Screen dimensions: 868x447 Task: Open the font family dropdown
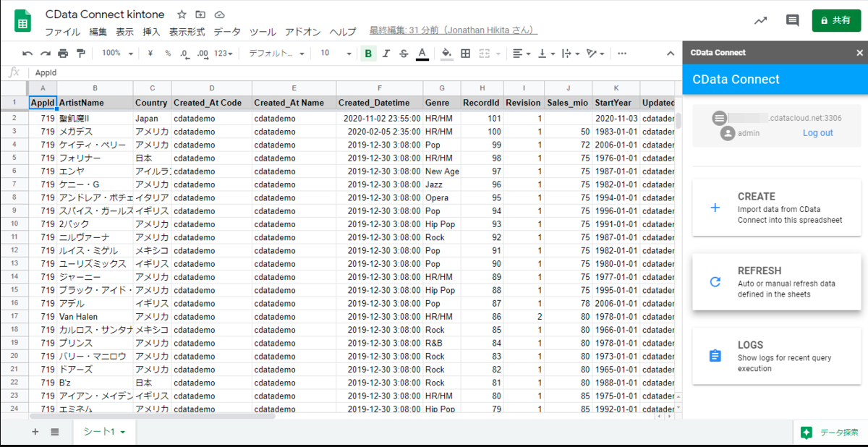click(276, 54)
